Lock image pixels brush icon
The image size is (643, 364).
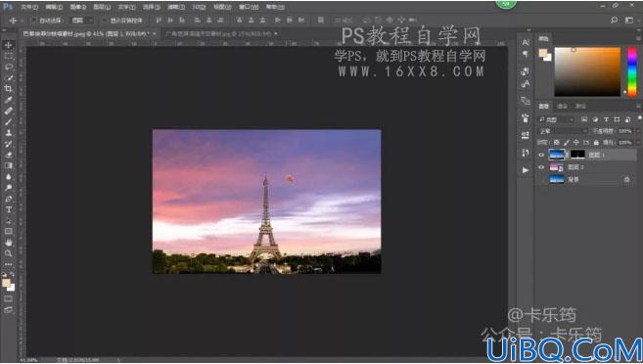(x=567, y=142)
